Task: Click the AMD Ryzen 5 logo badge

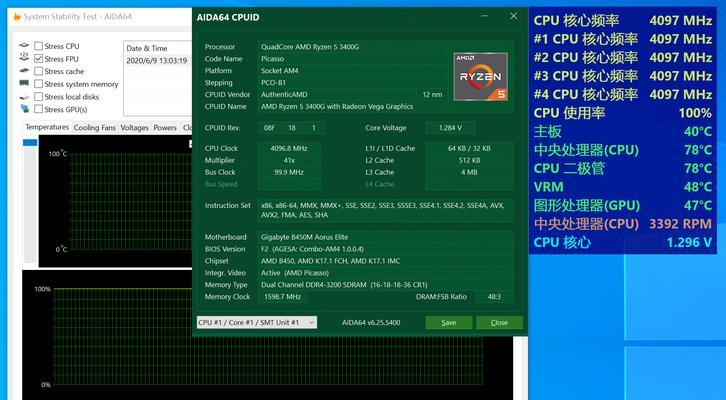Action: pyautogui.click(x=480, y=76)
